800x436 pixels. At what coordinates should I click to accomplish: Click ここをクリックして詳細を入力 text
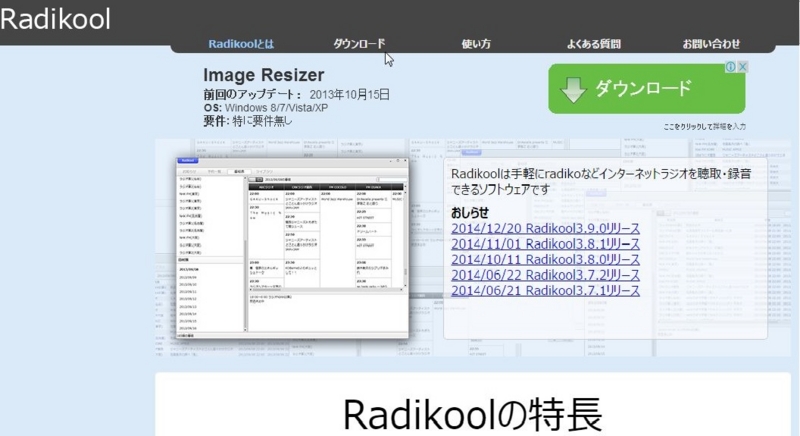(705, 126)
